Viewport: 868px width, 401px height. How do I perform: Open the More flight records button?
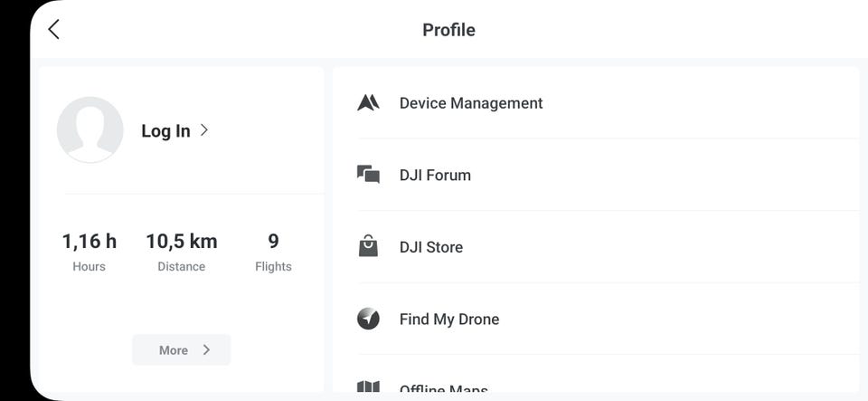tap(181, 350)
